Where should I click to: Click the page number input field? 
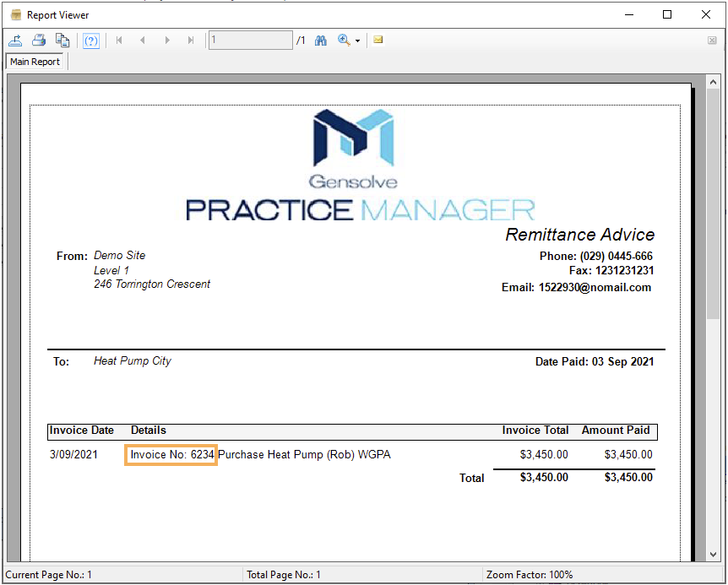(251, 40)
